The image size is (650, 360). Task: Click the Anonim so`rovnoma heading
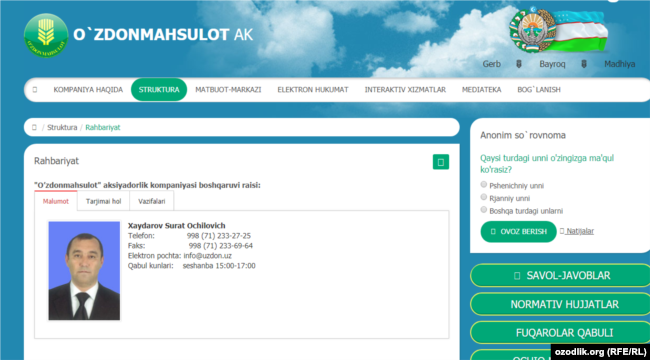523,135
